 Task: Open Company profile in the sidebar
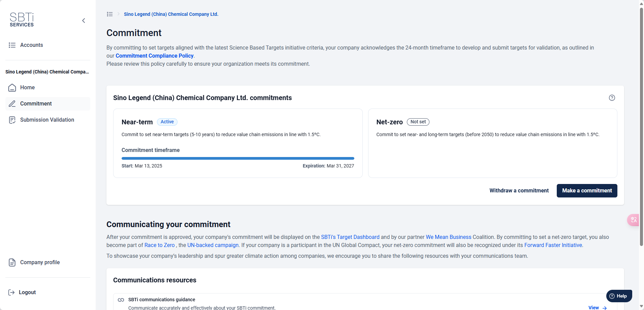pyautogui.click(x=48, y=262)
